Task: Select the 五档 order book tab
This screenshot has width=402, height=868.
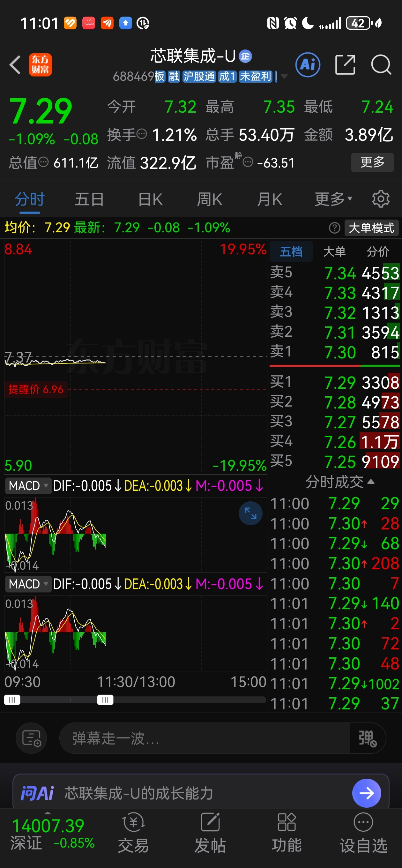Action: coord(292,251)
